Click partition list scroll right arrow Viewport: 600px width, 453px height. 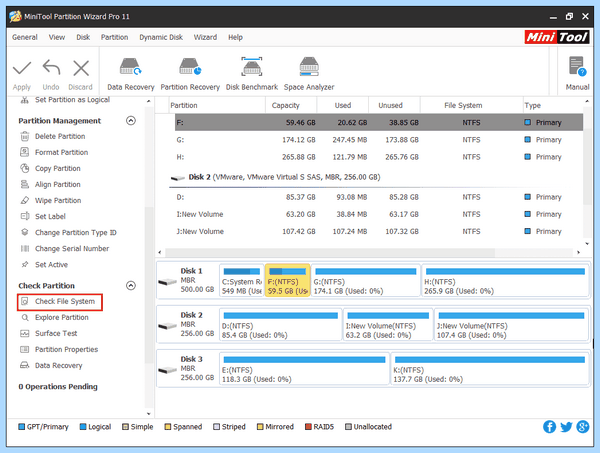tap(578, 253)
